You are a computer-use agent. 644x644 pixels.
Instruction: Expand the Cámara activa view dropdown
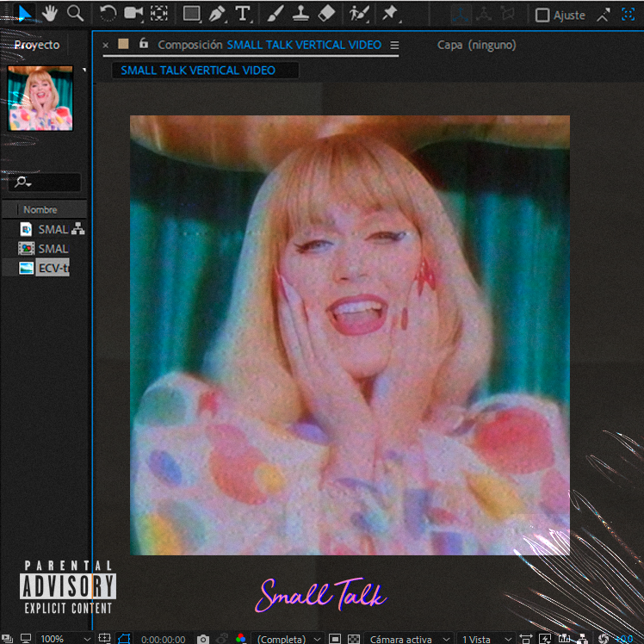pyautogui.click(x=407, y=639)
